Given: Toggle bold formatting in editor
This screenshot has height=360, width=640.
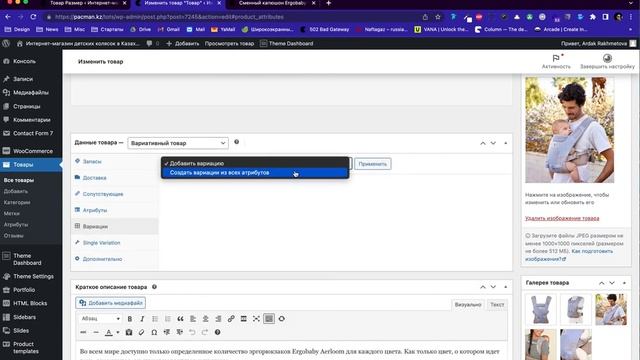Looking at the screenshot, I should pyautogui.click(x=130, y=319).
